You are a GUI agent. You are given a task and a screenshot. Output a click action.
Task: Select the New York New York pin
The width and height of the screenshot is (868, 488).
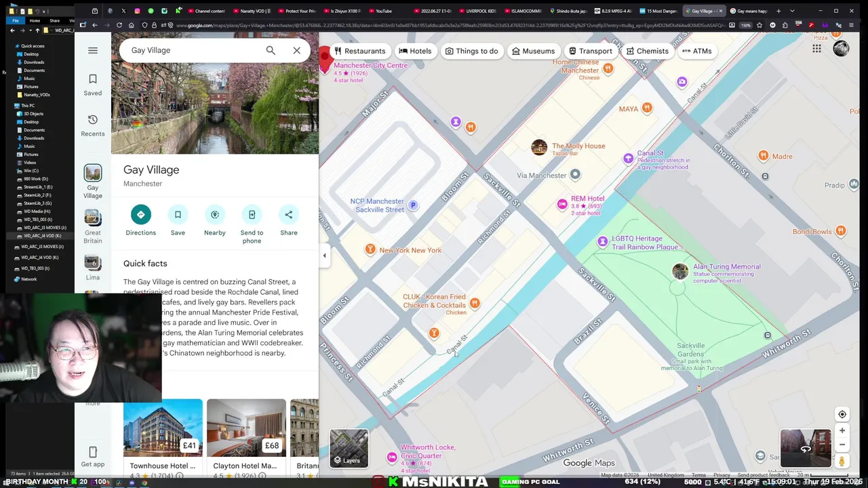370,249
